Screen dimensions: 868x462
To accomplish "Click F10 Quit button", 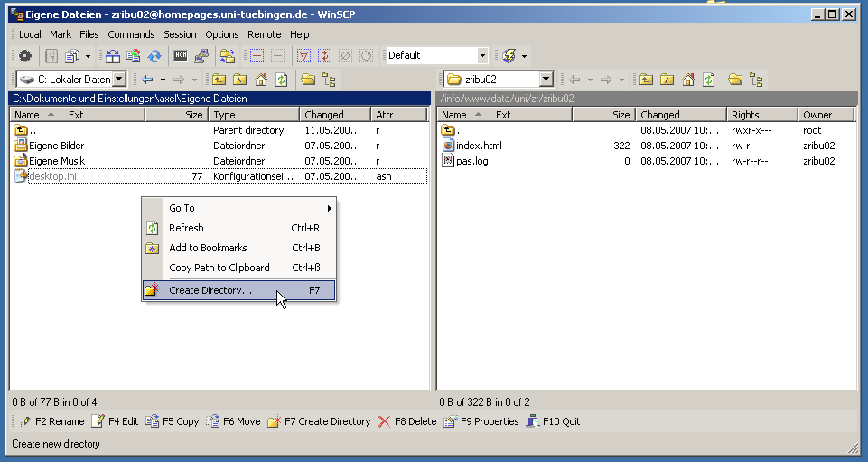I will 553,421.
